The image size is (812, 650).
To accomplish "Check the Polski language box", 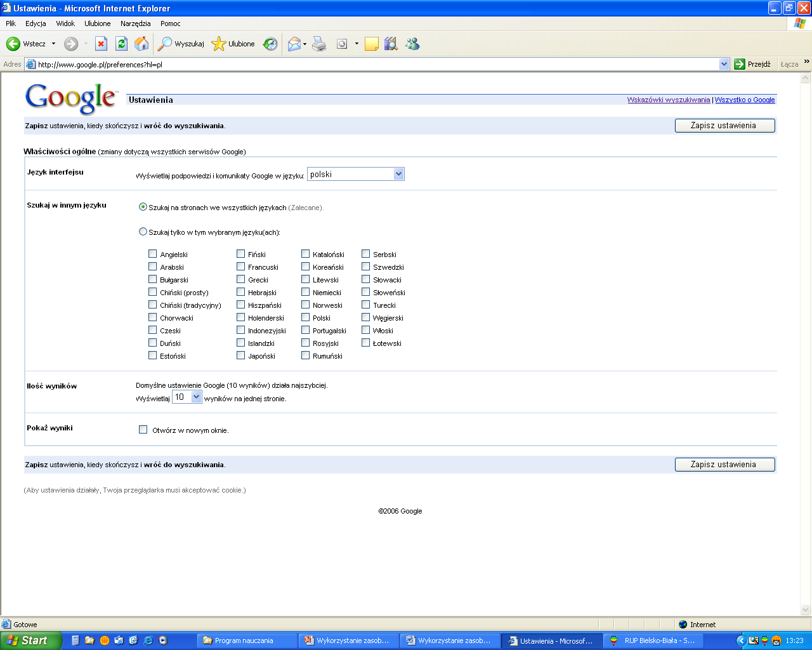I will click(305, 317).
